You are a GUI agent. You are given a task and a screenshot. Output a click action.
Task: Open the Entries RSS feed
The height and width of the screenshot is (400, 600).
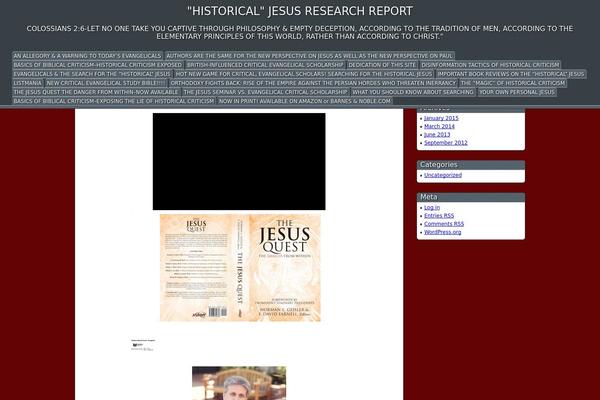(439, 216)
